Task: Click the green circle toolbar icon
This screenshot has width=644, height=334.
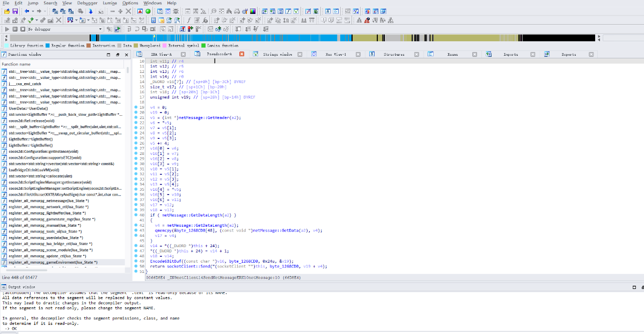Action: click(148, 11)
